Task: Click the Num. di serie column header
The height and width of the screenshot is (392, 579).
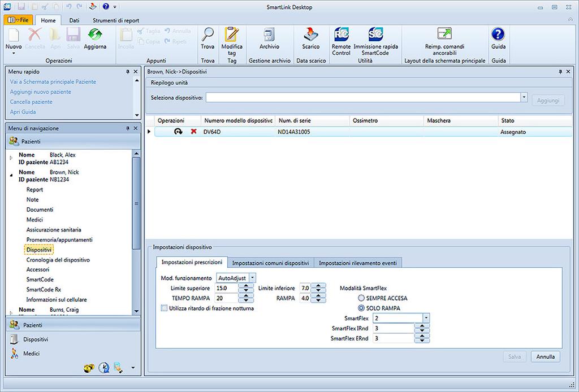Action: 312,120
